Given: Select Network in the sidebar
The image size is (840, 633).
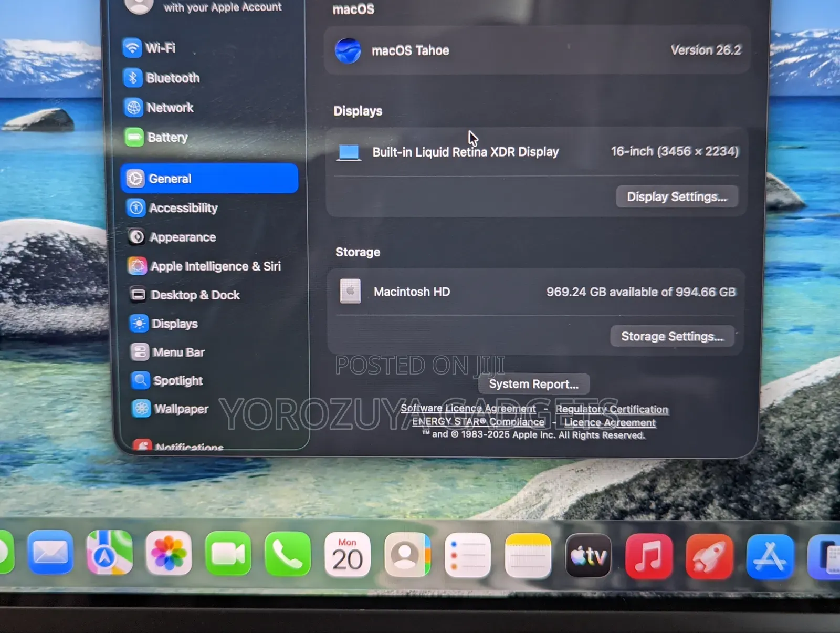Looking at the screenshot, I should (x=159, y=108).
